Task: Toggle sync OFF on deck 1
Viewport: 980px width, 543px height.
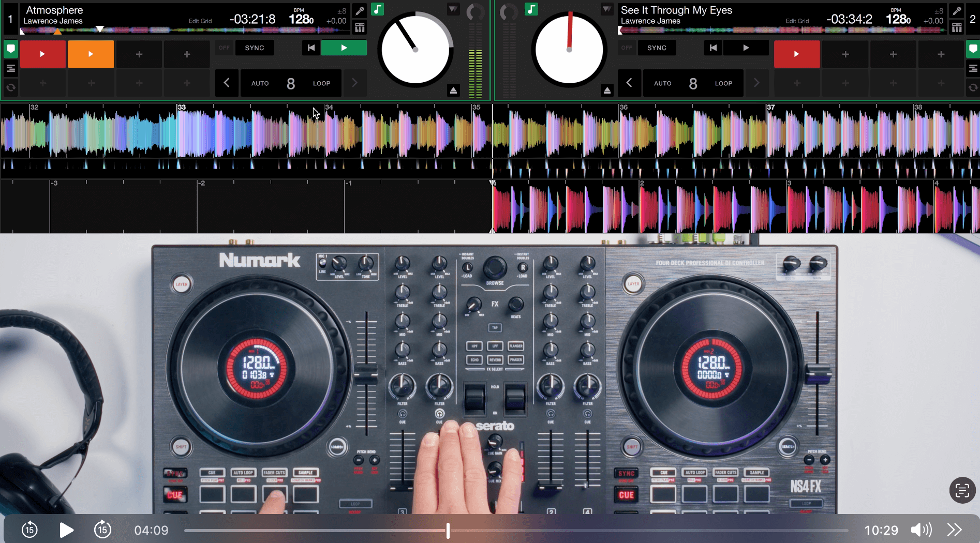Action: click(224, 47)
